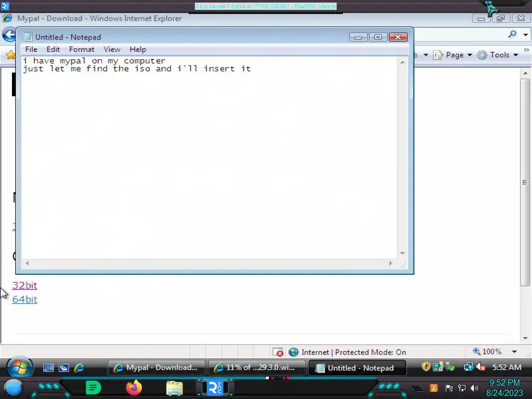
Task: Switch to Mypal - Download taskbar button
Action: (x=156, y=368)
